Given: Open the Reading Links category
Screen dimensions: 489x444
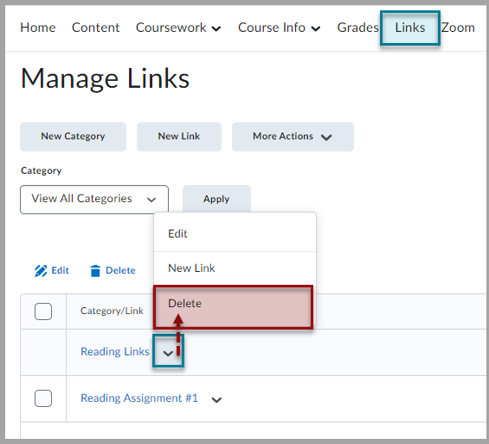Looking at the screenshot, I should point(115,352).
